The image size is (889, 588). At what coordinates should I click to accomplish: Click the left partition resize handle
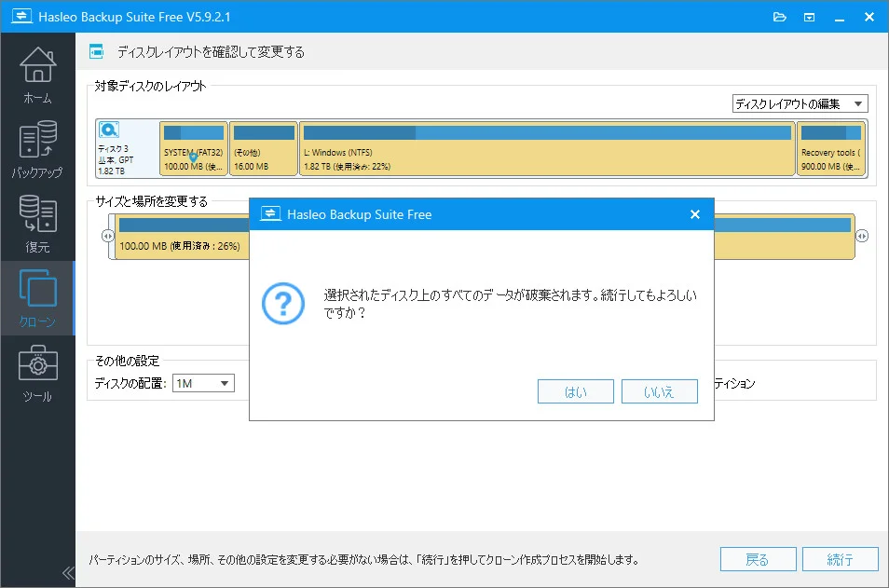108,236
